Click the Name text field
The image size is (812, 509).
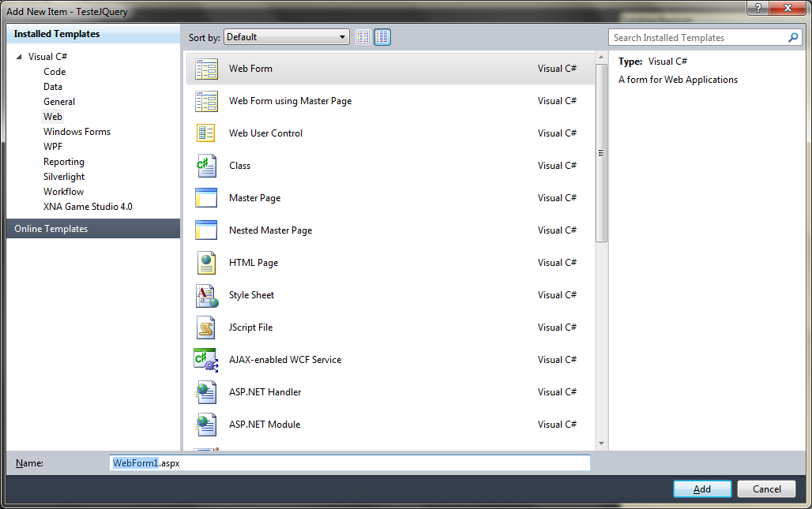coord(349,463)
